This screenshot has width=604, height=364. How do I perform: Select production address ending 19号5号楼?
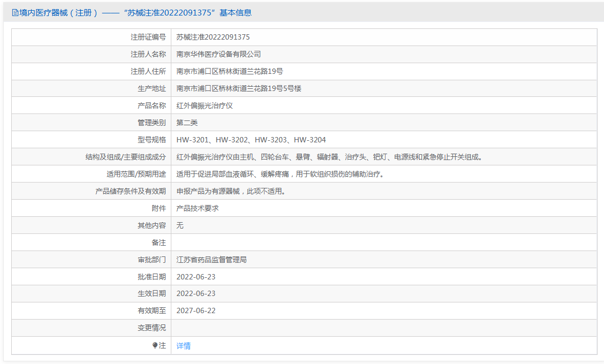239,89
